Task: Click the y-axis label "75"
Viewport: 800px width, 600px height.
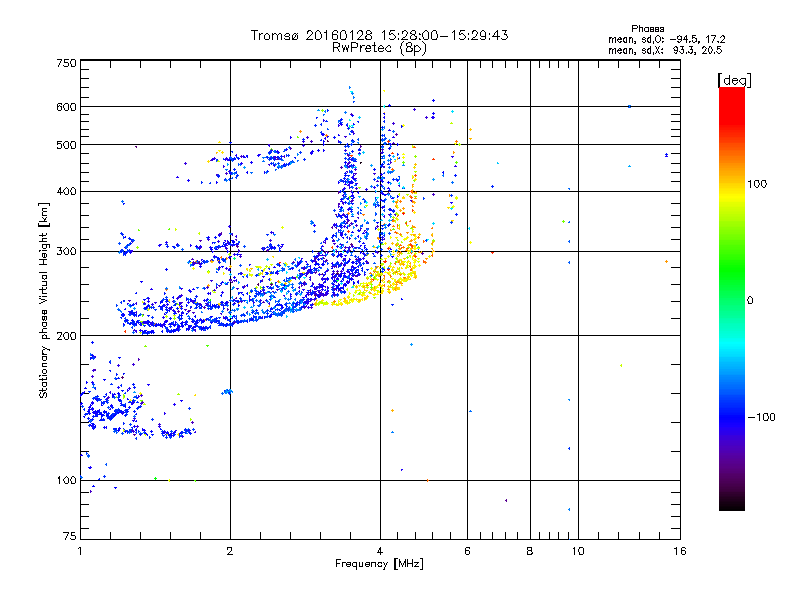Action: tap(70, 536)
